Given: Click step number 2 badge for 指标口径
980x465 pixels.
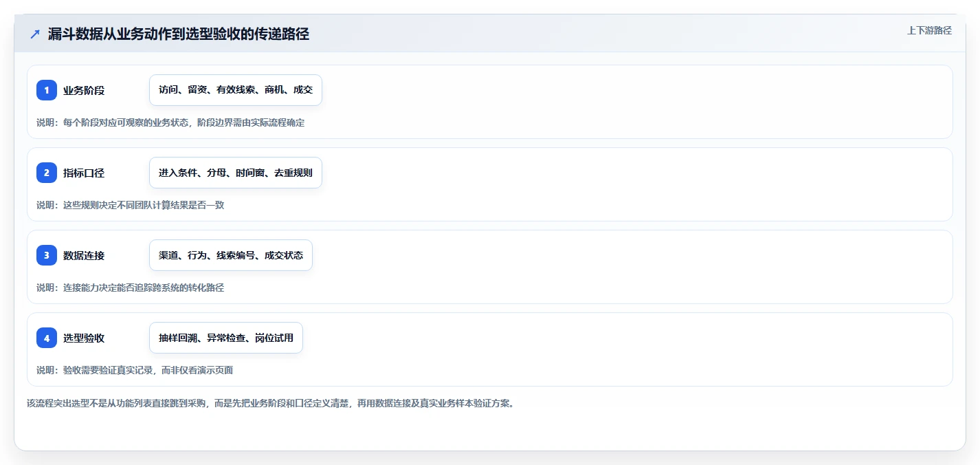Looking at the screenshot, I should click(x=47, y=173).
